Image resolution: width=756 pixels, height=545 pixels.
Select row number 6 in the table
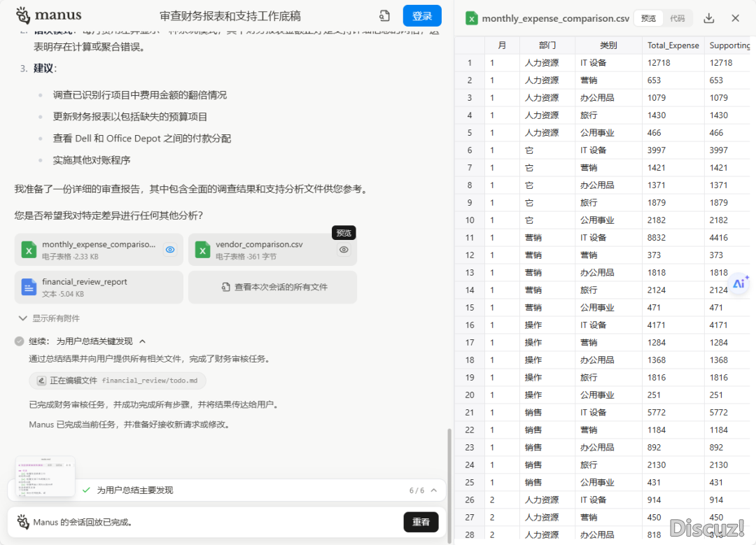click(470, 150)
